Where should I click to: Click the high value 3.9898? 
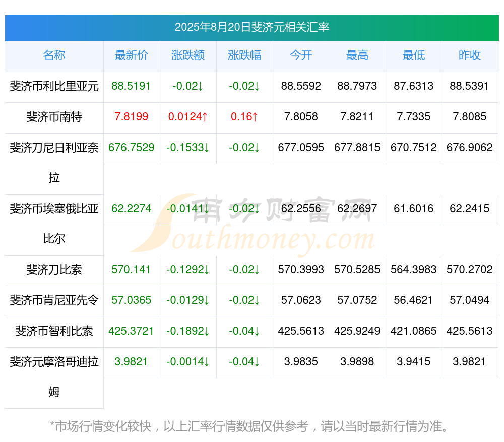[x=357, y=361]
